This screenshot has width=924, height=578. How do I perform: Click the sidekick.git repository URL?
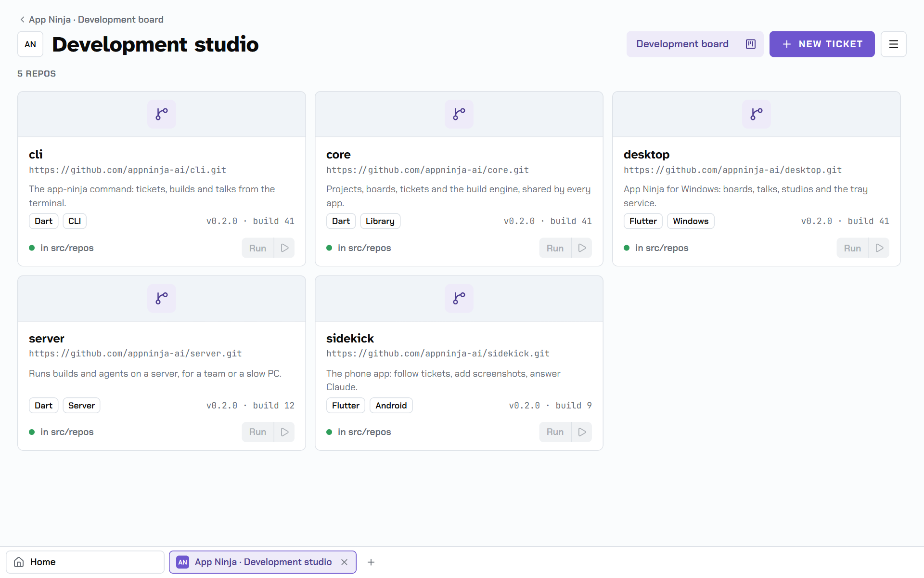point(438,354)
